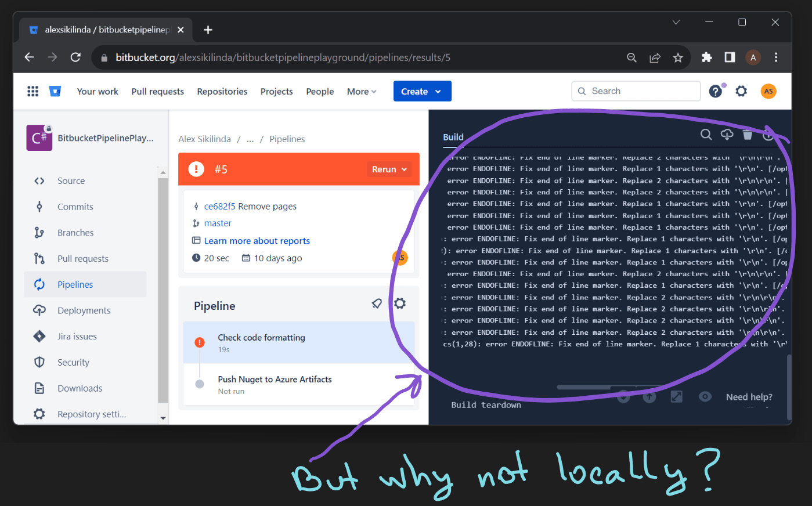This screenshot has width=812, height=506.
Task: Click the Need help? link
Action: [x=749, y=397]
